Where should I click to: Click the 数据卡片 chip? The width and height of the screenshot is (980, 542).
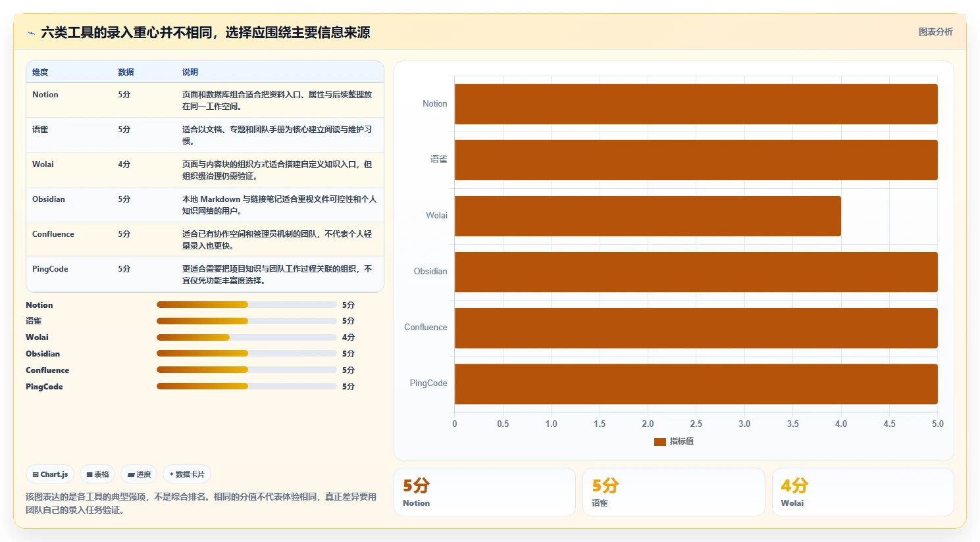[x=187, y=474]
